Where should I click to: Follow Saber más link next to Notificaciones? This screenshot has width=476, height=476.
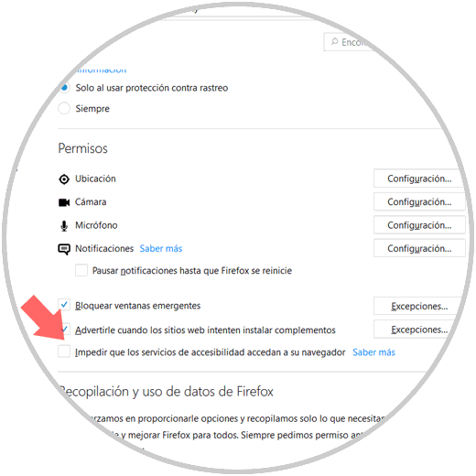pos(161,249)
